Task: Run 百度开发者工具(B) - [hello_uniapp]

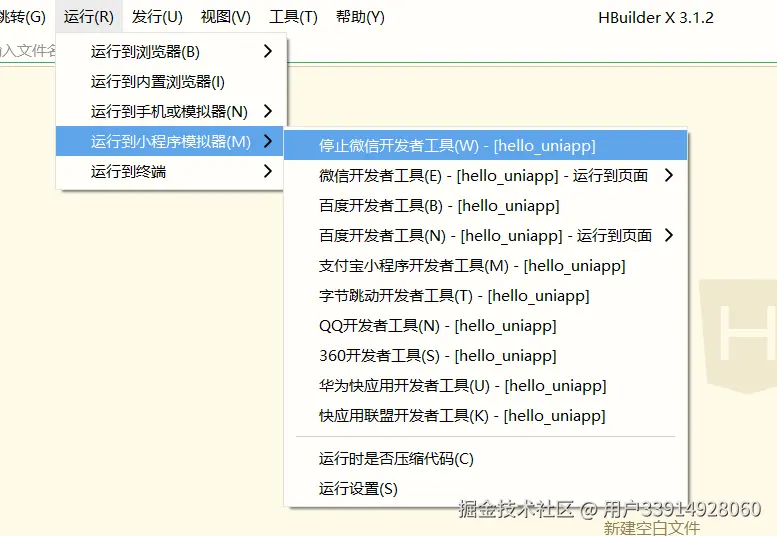Action: click(486, 206)
